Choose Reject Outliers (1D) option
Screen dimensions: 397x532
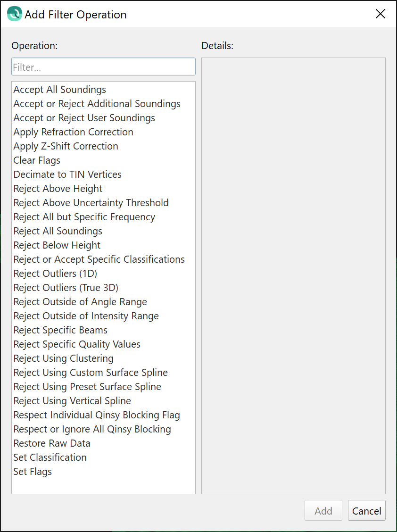point(55,274)
